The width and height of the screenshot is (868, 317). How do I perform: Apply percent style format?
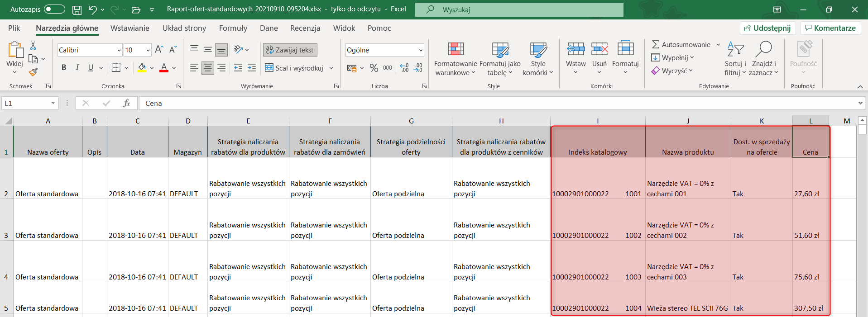(x=374, y=68)
